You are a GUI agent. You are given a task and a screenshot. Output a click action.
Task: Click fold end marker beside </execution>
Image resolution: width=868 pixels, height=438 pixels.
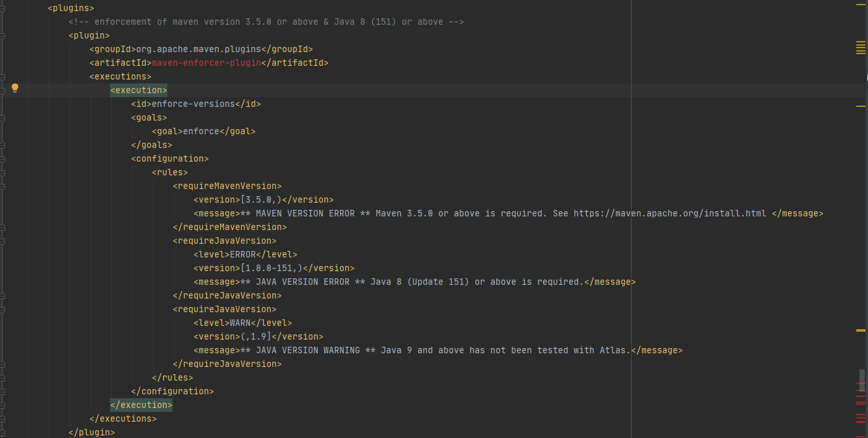click(x=2, y=405)
